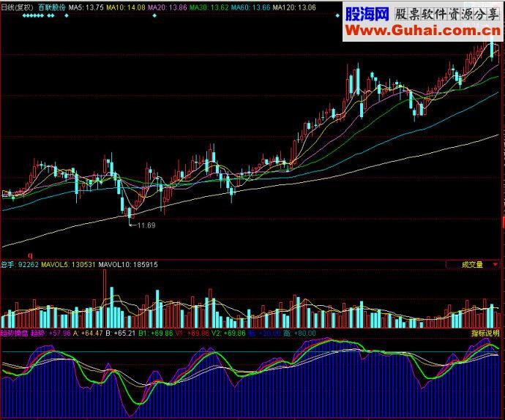Select the V2: +69.86 indicator value
Viewport: 505px width, 420px height.
tap(228, 333)
